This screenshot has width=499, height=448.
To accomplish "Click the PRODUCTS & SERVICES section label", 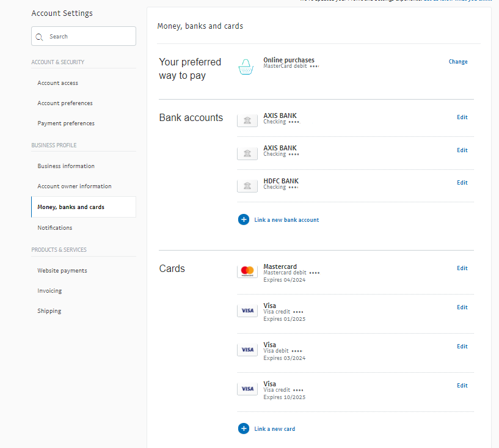I will point(59,249).
